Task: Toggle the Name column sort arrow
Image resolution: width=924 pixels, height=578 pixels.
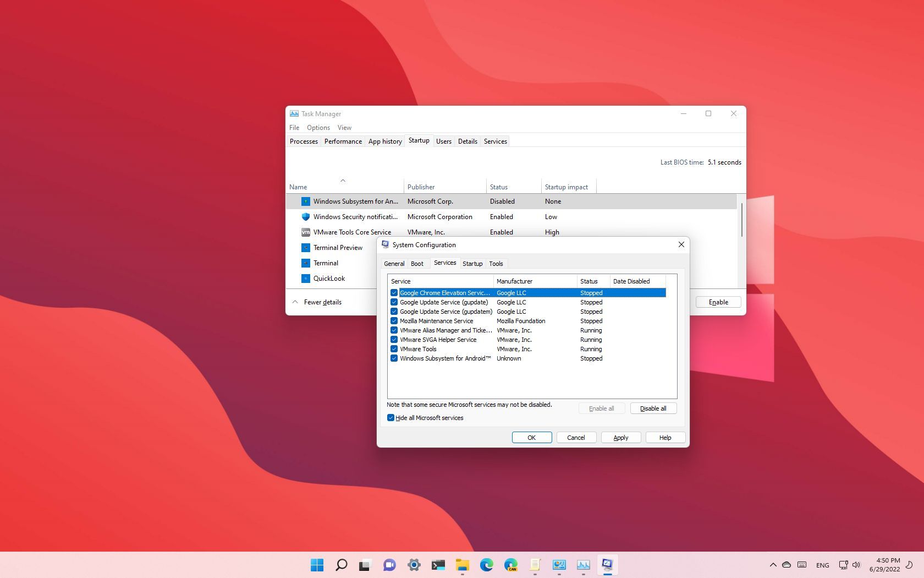Action: pos(343,181)
